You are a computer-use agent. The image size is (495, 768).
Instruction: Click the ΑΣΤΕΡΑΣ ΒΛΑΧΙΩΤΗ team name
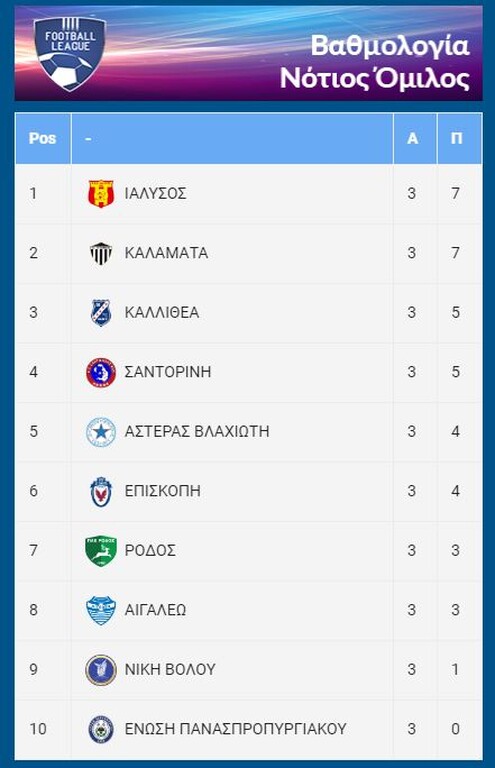pos(197,432)
